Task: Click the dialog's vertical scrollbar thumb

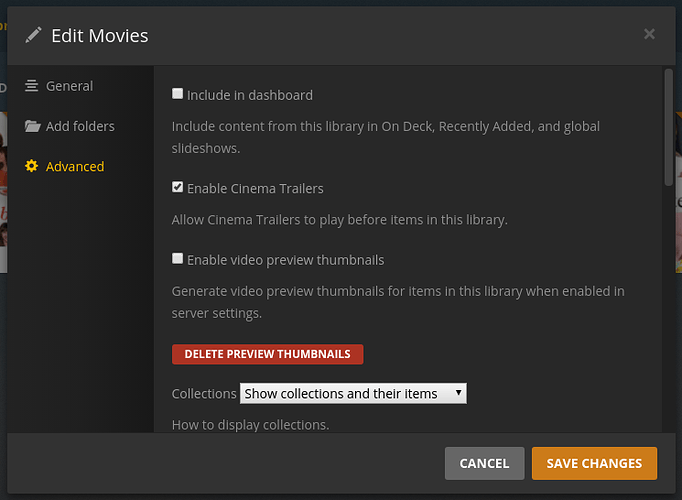Action: (669, 127)
